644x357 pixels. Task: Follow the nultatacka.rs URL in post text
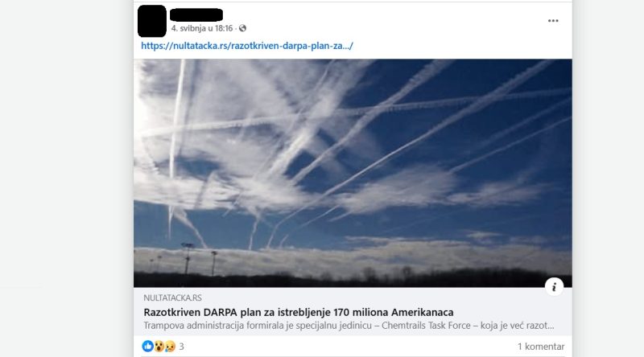point(247,46)
